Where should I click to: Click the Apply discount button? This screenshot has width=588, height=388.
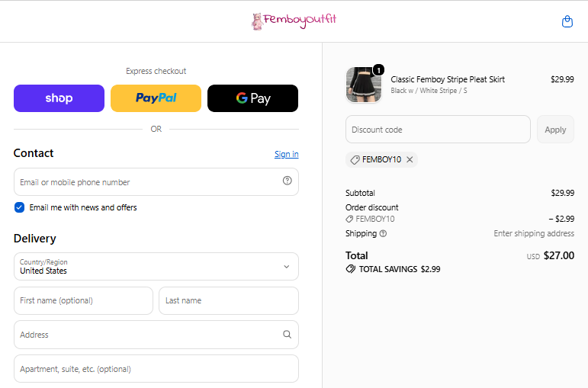(x=555, y=130)
